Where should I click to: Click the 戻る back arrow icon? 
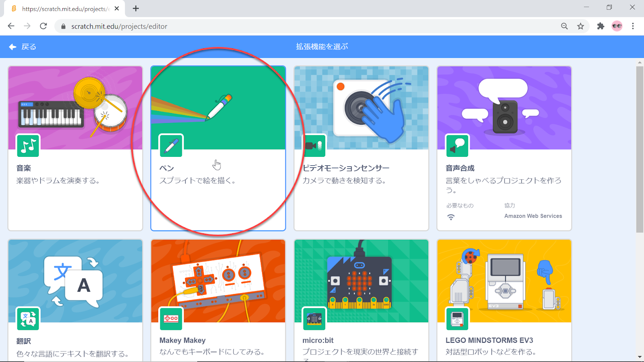(12, 47)
